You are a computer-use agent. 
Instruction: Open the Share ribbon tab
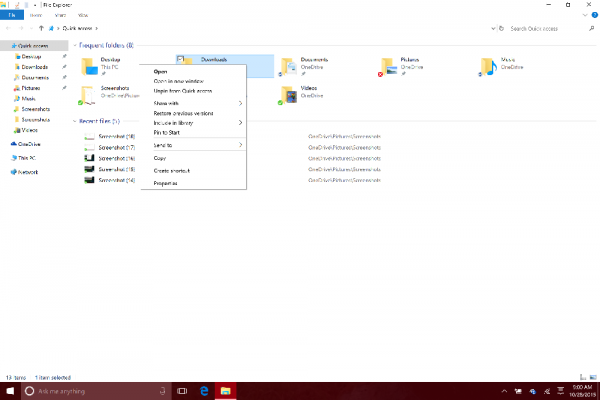click(60, 15)
